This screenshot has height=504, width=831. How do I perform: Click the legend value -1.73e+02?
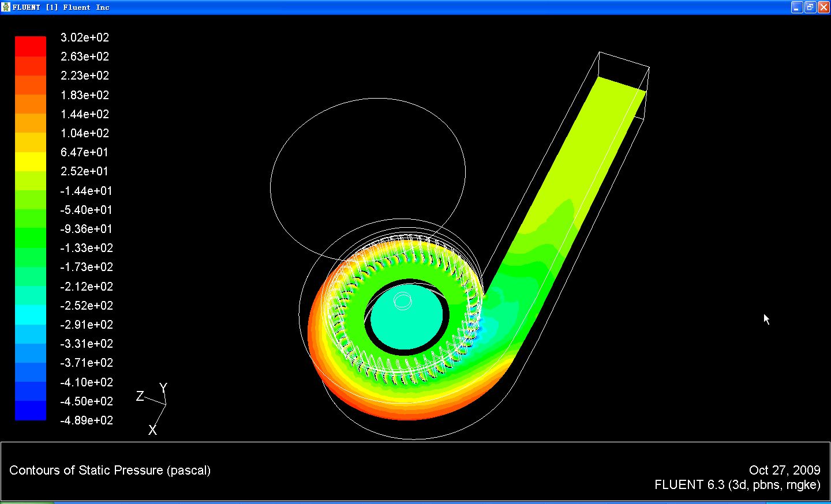[87, 267]
